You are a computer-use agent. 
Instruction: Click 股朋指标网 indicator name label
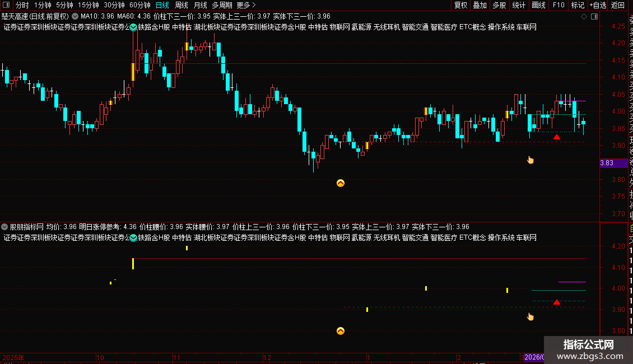tap(27, 227)
